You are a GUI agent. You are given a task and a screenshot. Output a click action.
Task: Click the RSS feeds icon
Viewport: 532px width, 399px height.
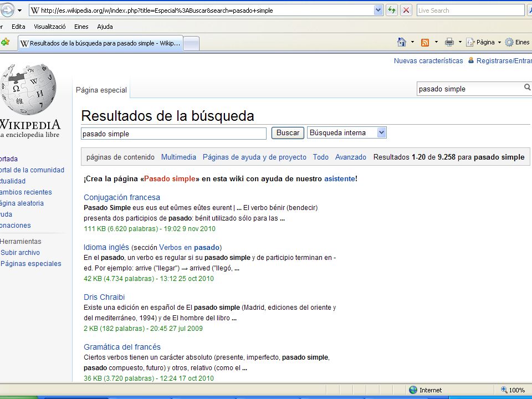coord(425,42)
